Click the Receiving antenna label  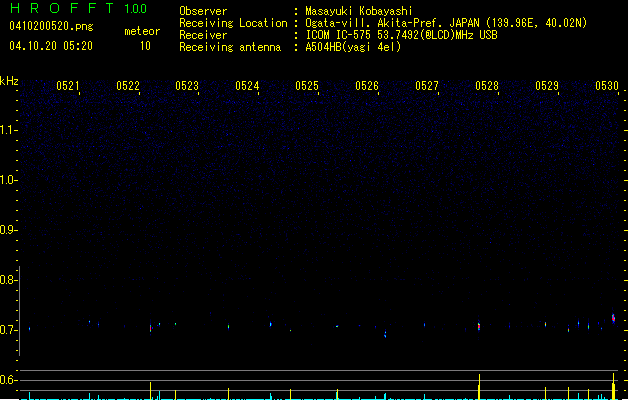click(230, 47)
